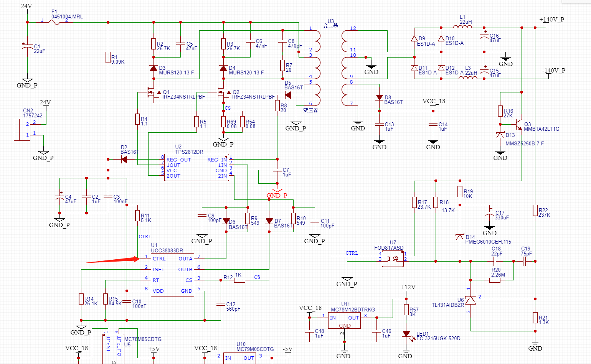591x364 pixels.
Task: Click the D6 diode symbol
Action: coord(226,221)
